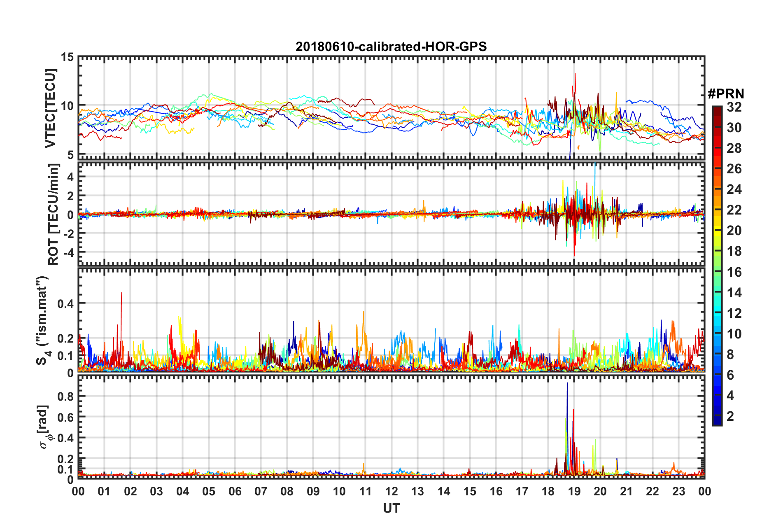Image resolution: width=783 pixels, height=532 pixels.
Task: Click colorbar tick label "32"
Action: coord(734,107)
